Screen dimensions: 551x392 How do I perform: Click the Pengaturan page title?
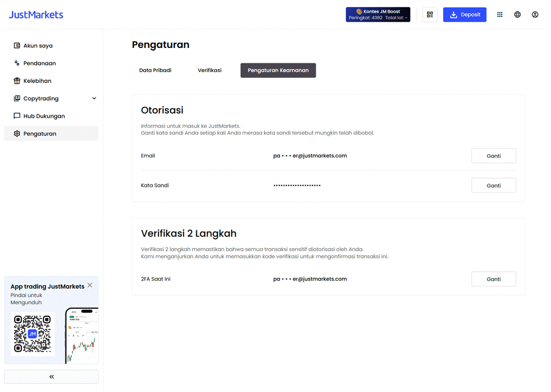click(x=161, y=45)
